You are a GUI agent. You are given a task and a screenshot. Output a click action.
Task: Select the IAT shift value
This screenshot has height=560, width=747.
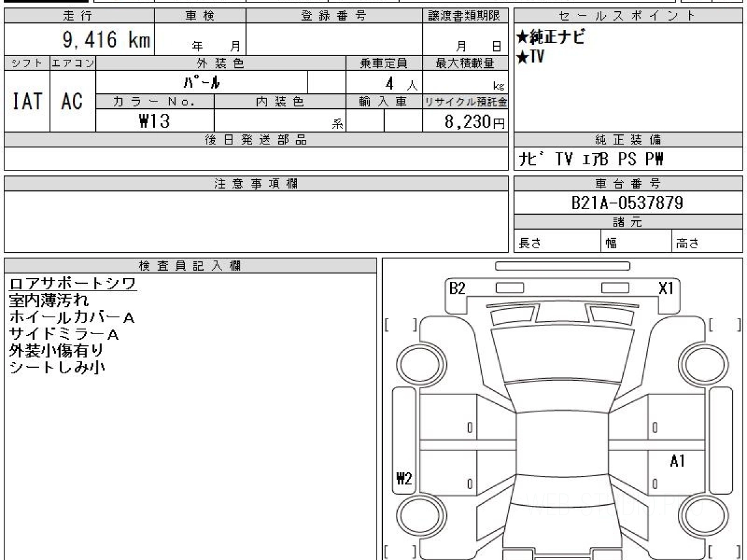tap(27, 101)
